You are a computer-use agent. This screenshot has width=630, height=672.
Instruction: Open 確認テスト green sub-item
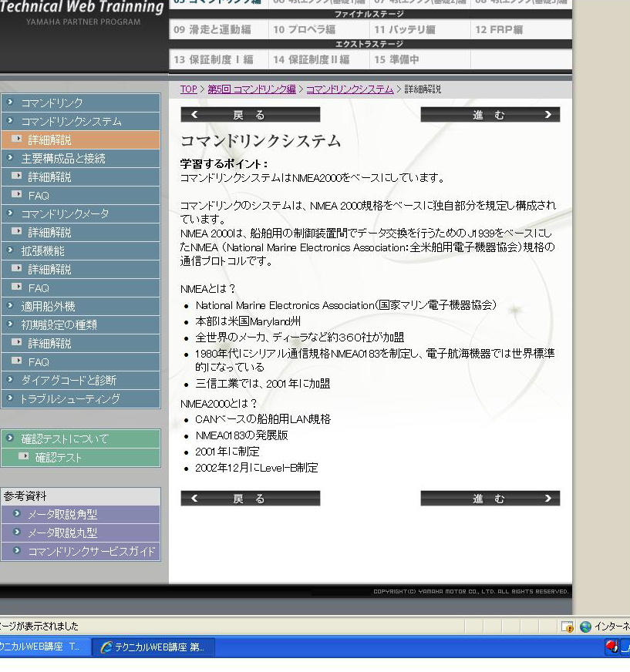tap(81, 457)
